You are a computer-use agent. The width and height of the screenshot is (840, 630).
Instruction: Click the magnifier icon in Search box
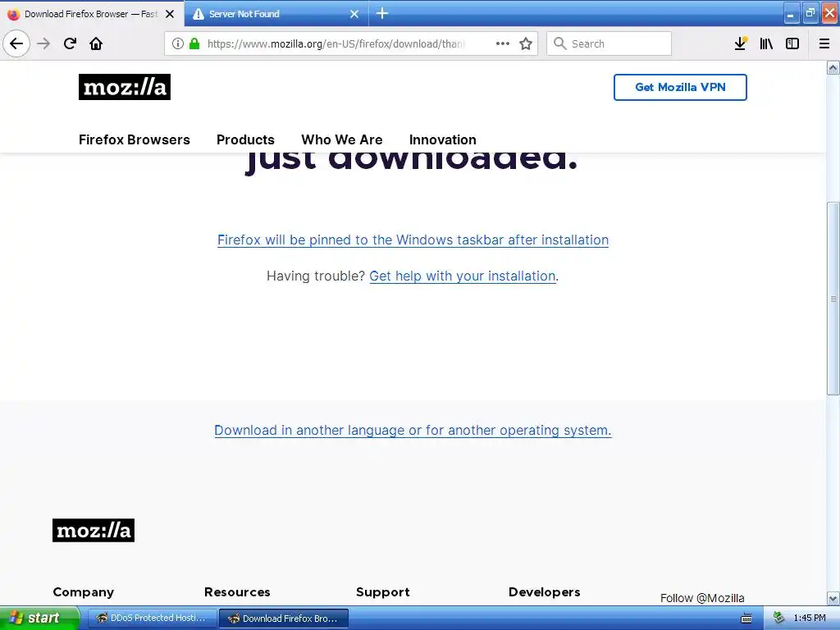coord(559,43)
